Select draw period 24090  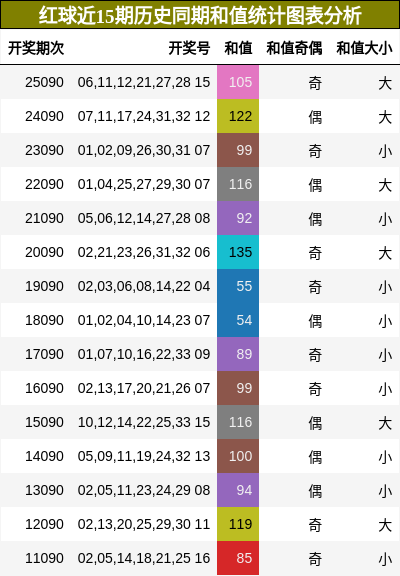tap(44, 116)
